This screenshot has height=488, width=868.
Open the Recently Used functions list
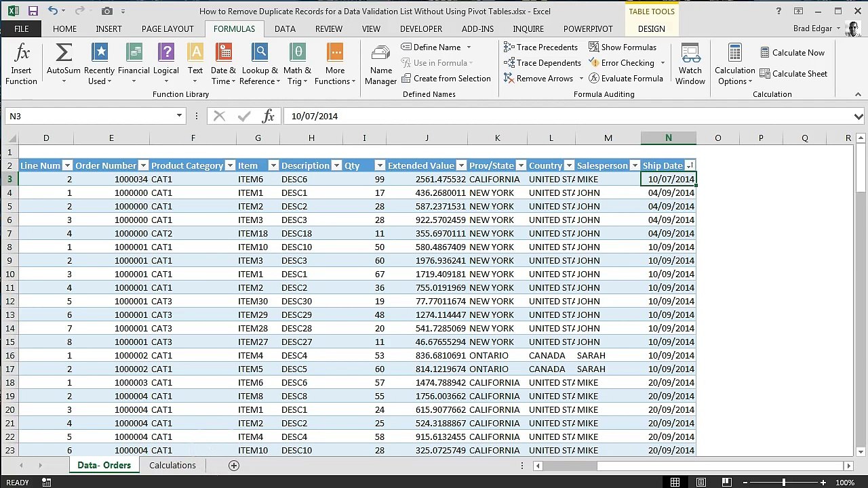point(99,64)
